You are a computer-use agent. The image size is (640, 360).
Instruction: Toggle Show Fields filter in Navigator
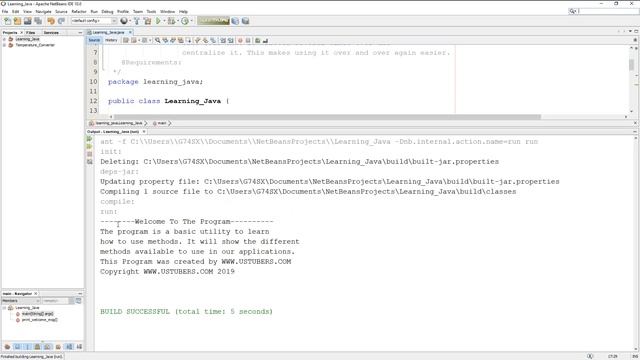point(17,347)
